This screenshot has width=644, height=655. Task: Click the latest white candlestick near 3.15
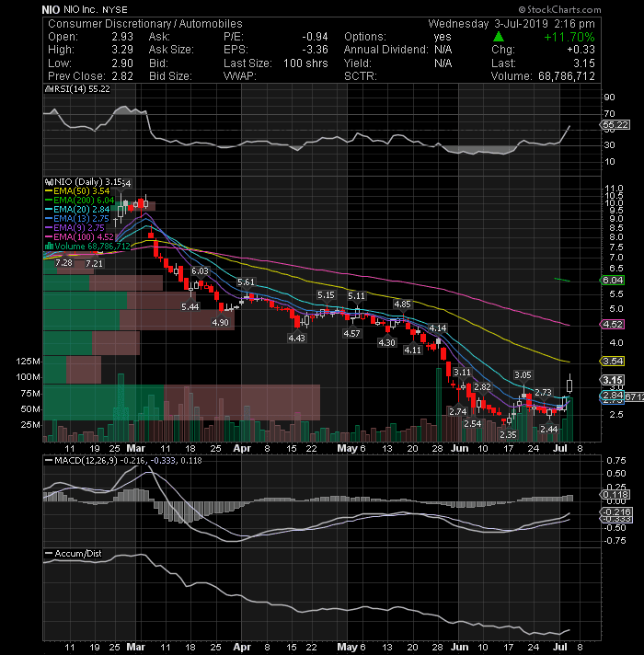coord(569,383)
